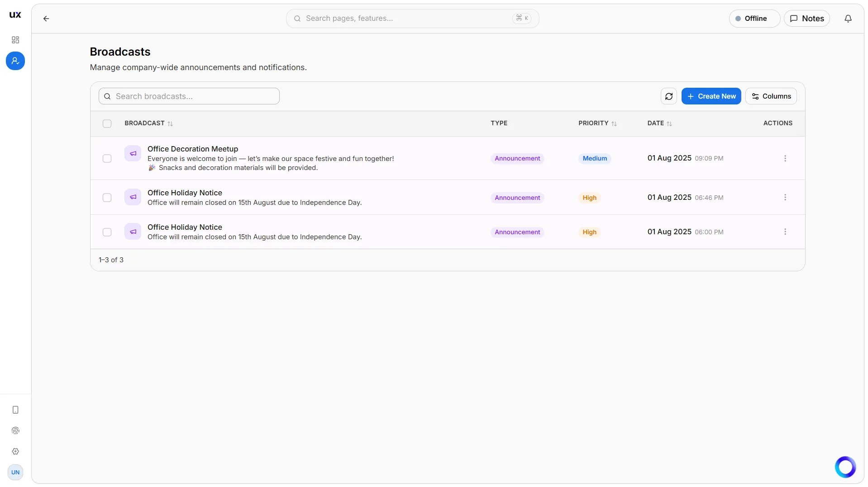868x487 pixels.
Task: Click the date 01 Aug 2025 06:46 PM
Action: coord(685,198)
